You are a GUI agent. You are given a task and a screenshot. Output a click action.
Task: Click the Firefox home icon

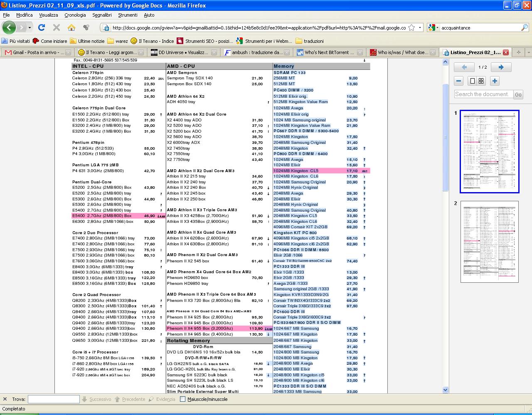pos(71,27)
